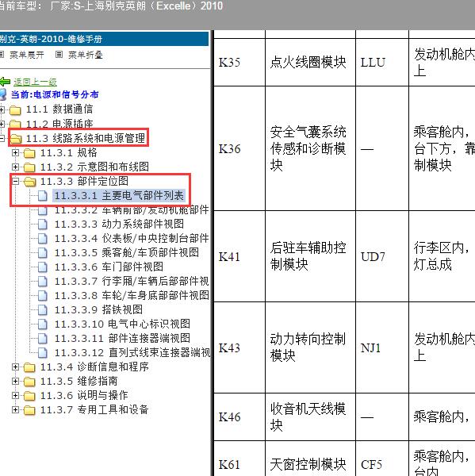This screenshot has width=475, height=476.
Task: Click 后驻车辅助控制模块 table cell
Action: (x=310, y=256)
